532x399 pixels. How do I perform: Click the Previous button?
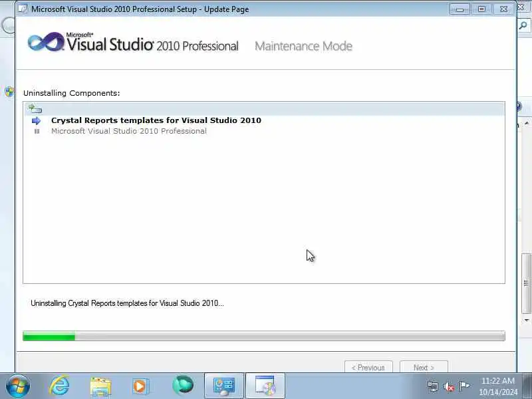point(368,367)
